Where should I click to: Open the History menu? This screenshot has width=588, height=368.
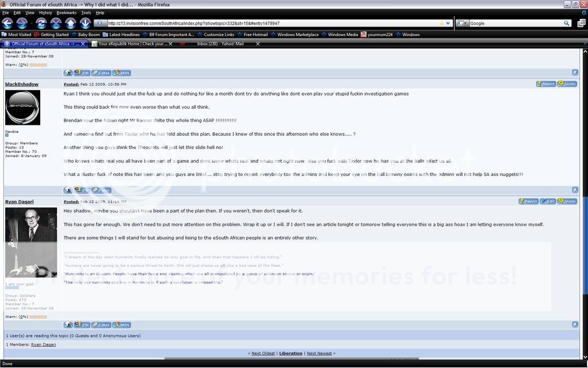pos(45,12)
